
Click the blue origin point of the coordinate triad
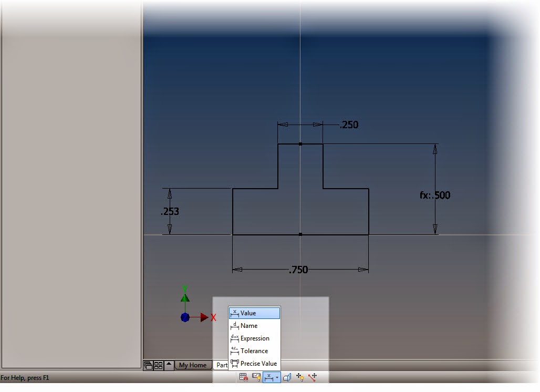(x=185, y=317)
